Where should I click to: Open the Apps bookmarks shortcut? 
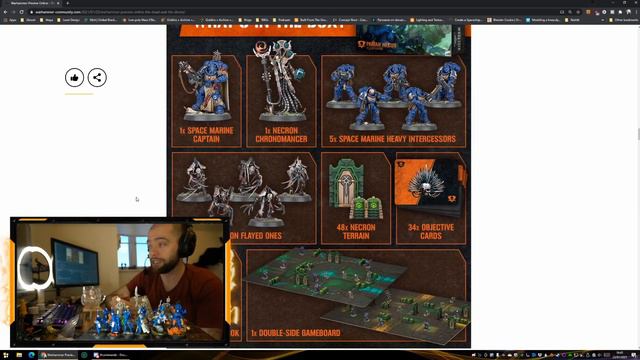point(10,20)
